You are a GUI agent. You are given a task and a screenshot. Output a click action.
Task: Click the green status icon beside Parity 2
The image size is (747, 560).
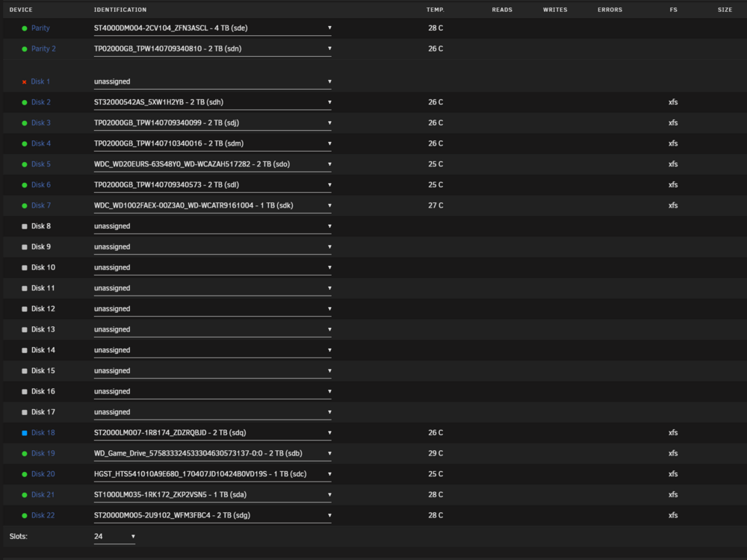pyautogui.click(x=25, y=49)
